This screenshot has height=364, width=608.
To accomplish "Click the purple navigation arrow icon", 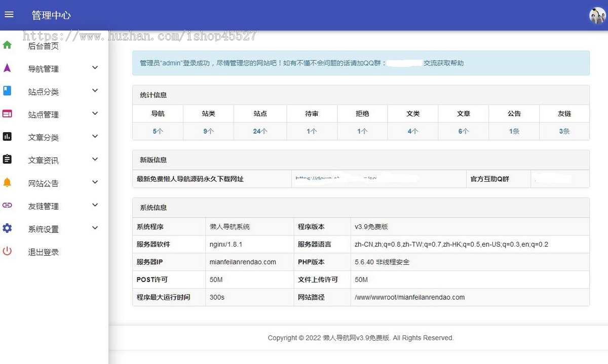I will [x=7, y=68].
